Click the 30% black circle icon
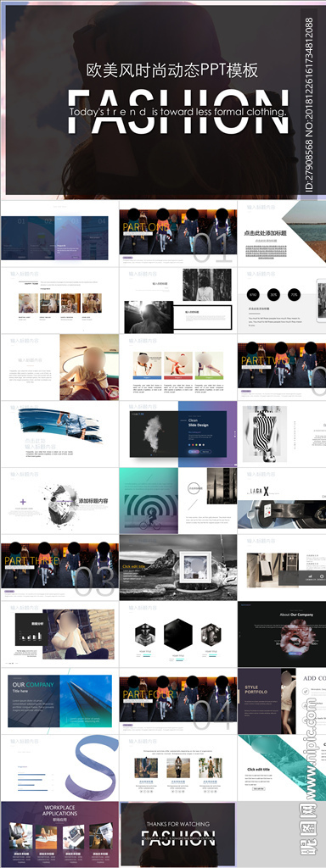 (x=273, y=294)
